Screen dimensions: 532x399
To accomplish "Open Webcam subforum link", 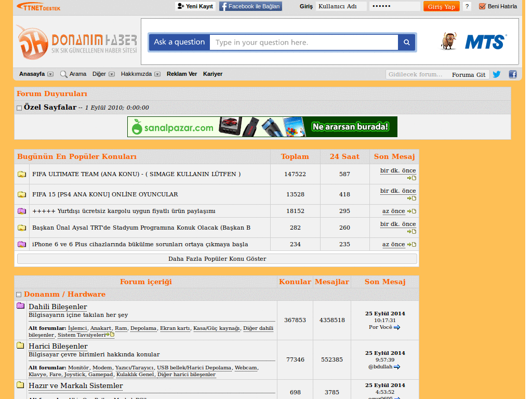I will [246, 367].
